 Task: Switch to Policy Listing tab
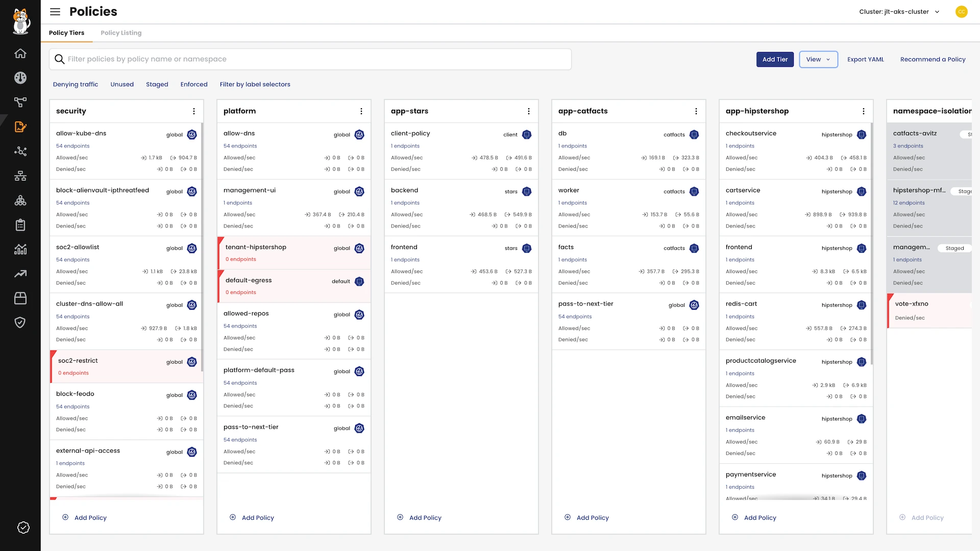pyautogui.click(x=121, y=33)
